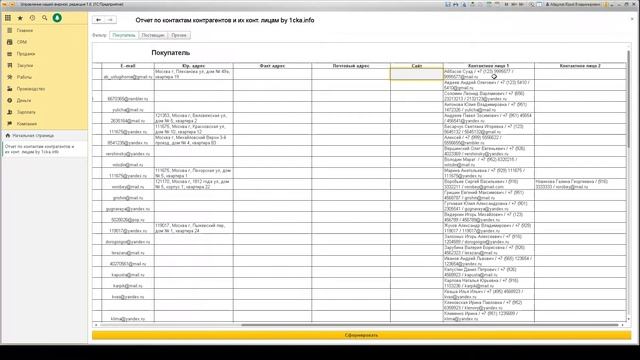Click the user name in the title bar

click(x=576, y=4)
